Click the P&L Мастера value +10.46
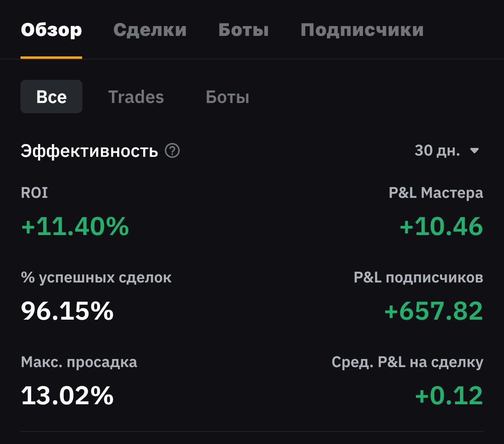Image resolution: width=504 pixels, height=444 pixels. click(x=441, y=226)
